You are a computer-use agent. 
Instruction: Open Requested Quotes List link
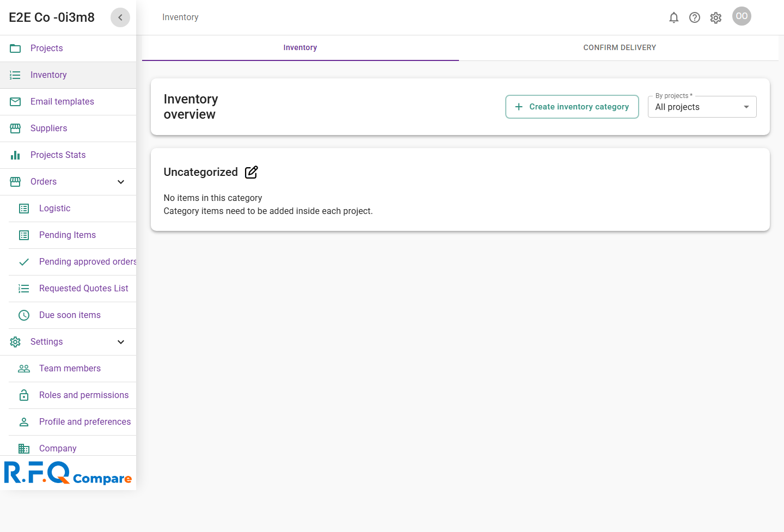point(72,289)
